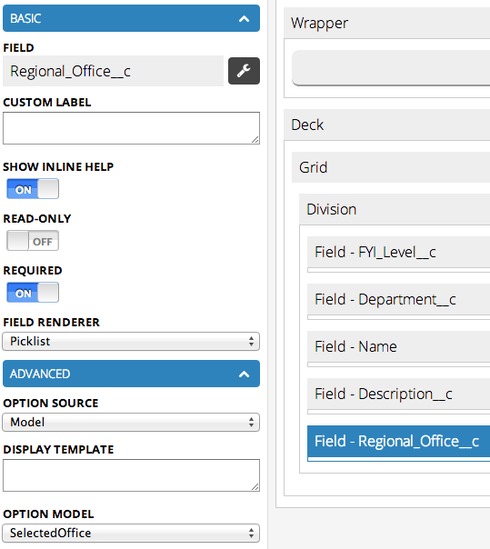
Task: Collapse ADVANCED section chevron
Action: click(244, 374)
